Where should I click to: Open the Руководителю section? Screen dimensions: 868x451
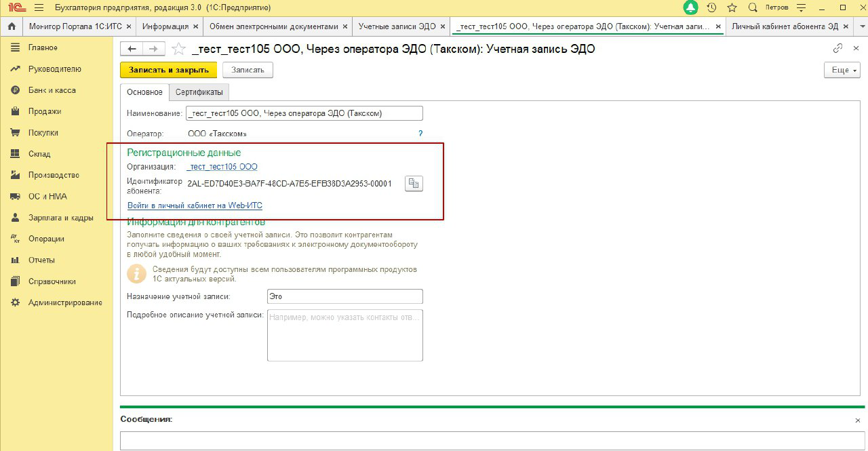coord(54,68)
